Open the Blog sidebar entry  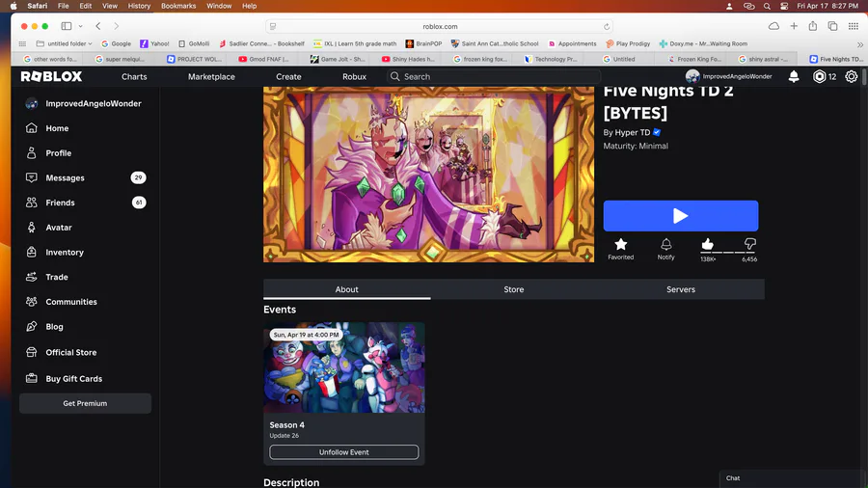click(x=54, y=327)
